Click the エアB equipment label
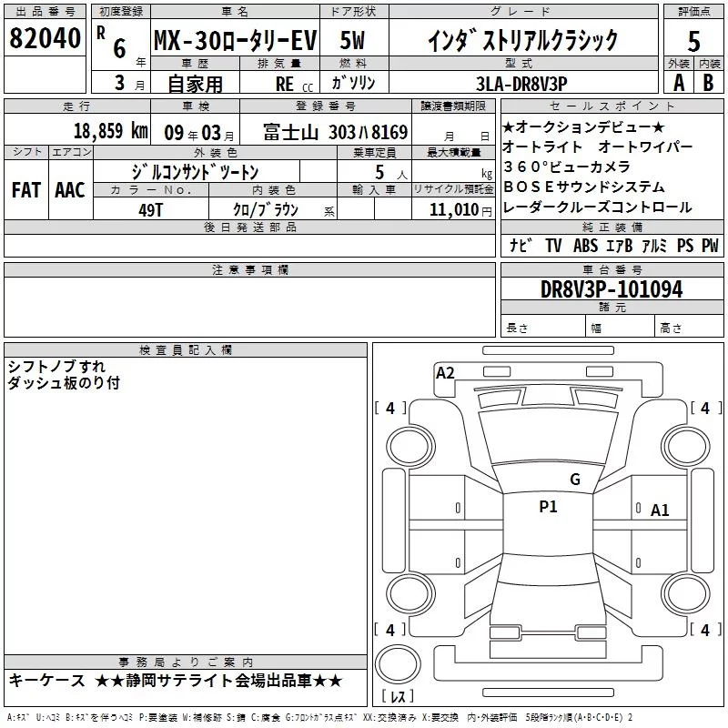The height and width of the screenshot is (728, 728). coord(620,245)
